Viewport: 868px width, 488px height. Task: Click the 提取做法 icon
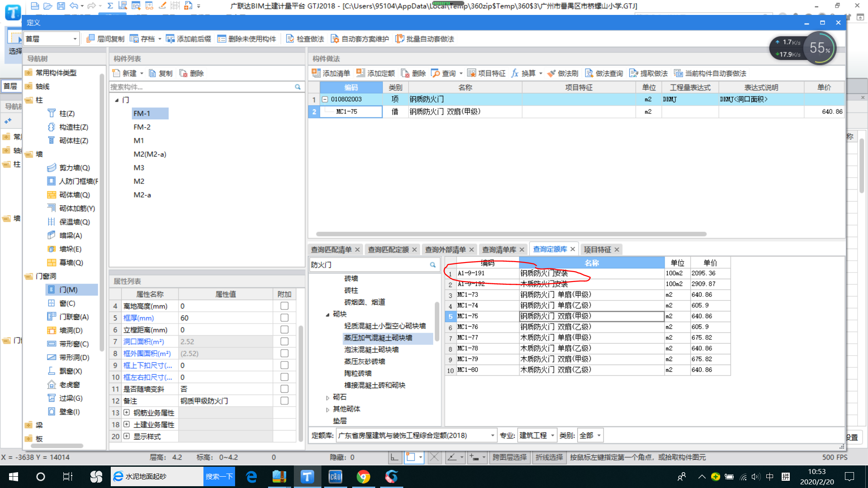(x=633, y=73)
